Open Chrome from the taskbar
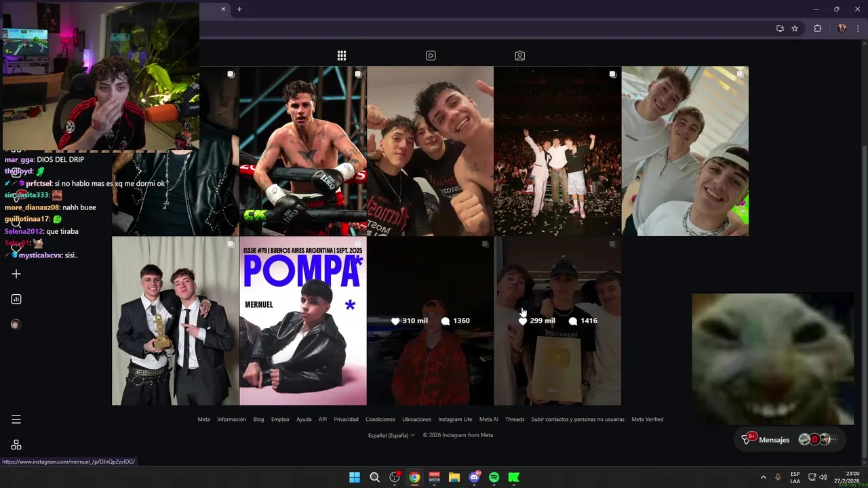Image resolution: width=868 pixels, height=488 pixels. pyautogui.click(x=414, y=477)
